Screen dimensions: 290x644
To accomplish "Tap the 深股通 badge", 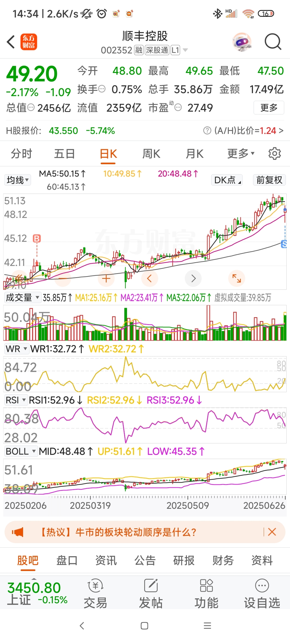I will click(157, 50).
